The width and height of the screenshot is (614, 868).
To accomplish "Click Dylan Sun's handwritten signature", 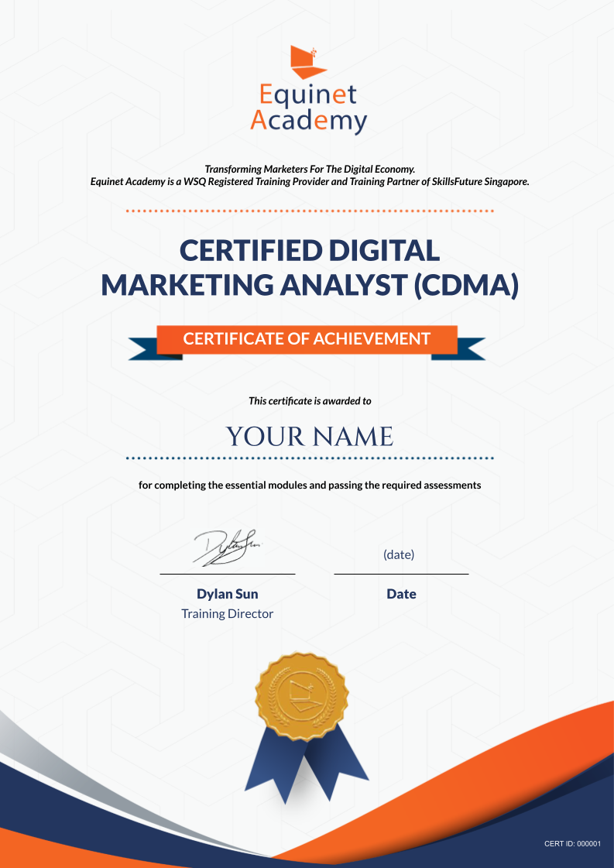I will [226, 547].
